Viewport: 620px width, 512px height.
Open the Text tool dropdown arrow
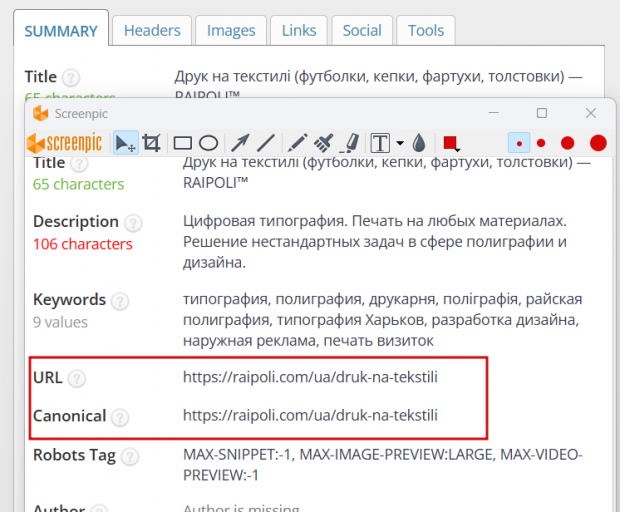tap(400, 143)
